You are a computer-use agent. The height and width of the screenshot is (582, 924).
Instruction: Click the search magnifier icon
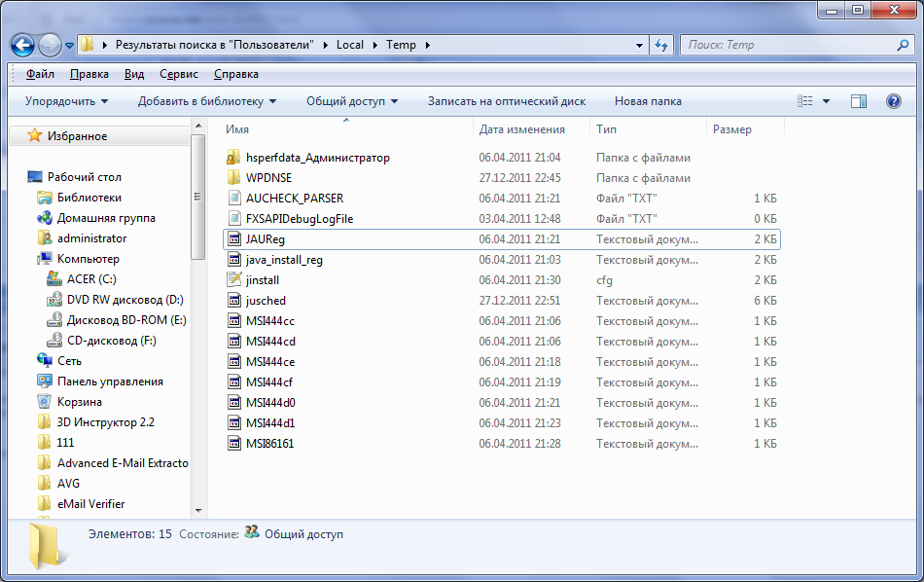(x=903, y=45)
